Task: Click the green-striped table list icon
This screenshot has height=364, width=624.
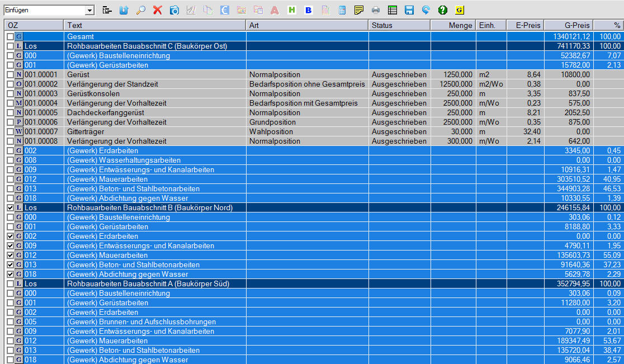Action: [393, 10]
